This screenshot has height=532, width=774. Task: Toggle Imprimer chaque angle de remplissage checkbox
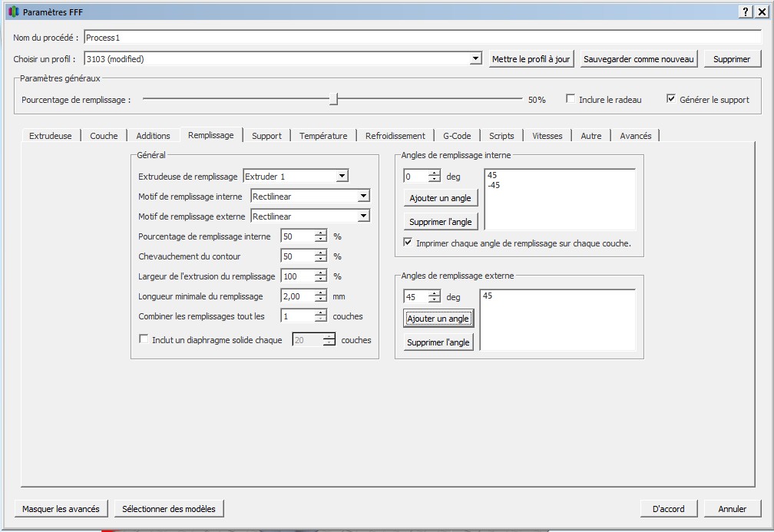pyautogui.click(x=408, y=243)
